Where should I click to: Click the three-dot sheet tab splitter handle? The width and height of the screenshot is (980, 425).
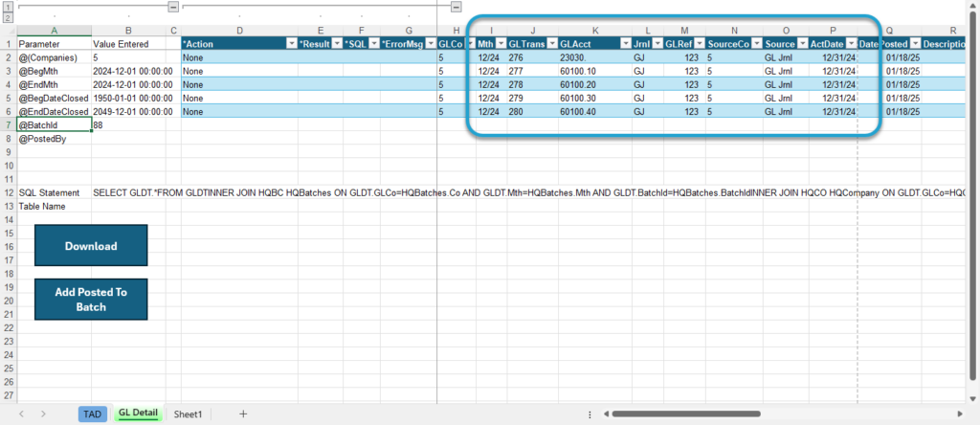(590, 414)
